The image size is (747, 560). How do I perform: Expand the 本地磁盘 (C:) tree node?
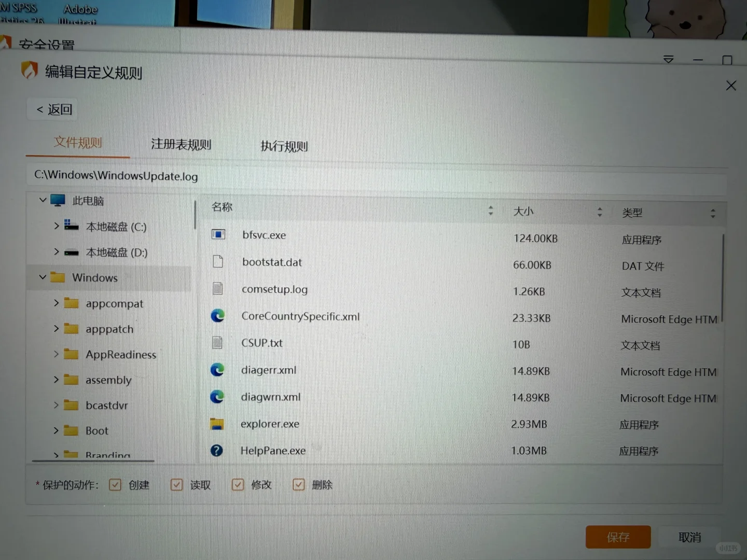click(57, 226)
